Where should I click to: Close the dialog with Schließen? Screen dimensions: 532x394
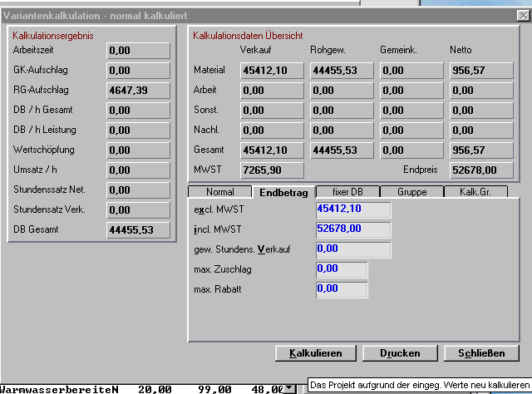(481, 353)
